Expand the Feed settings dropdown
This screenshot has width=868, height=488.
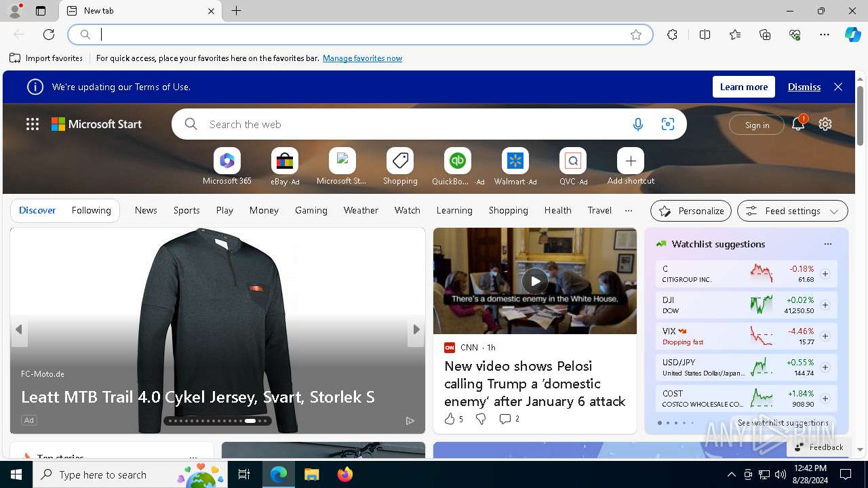(x=793, y=211)
